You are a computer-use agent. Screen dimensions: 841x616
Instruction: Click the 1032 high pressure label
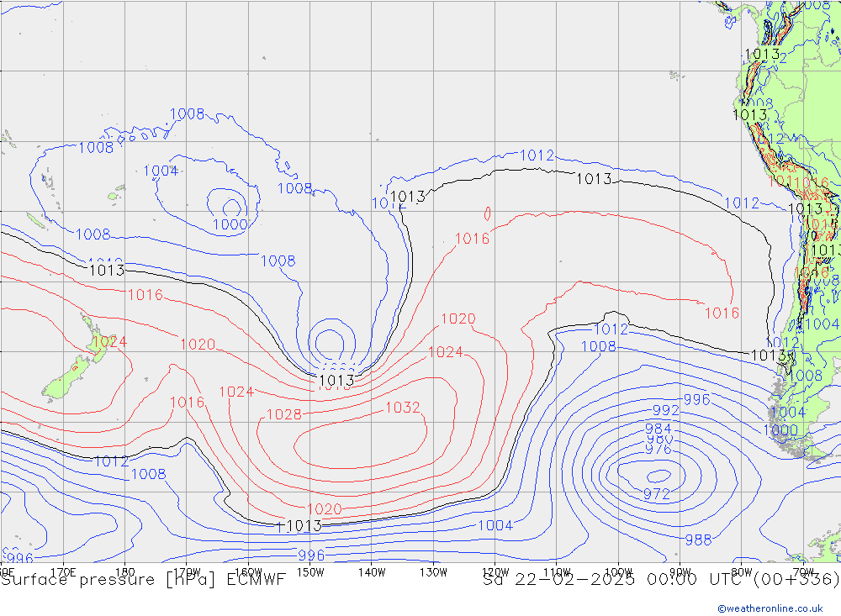(402, 408)
